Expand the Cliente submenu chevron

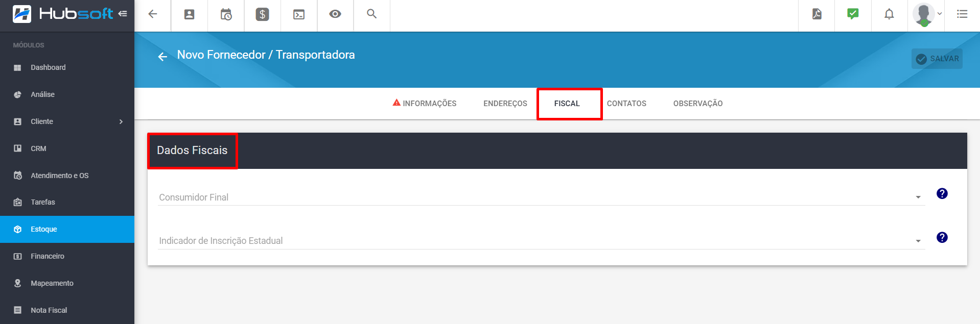(121, 121)
